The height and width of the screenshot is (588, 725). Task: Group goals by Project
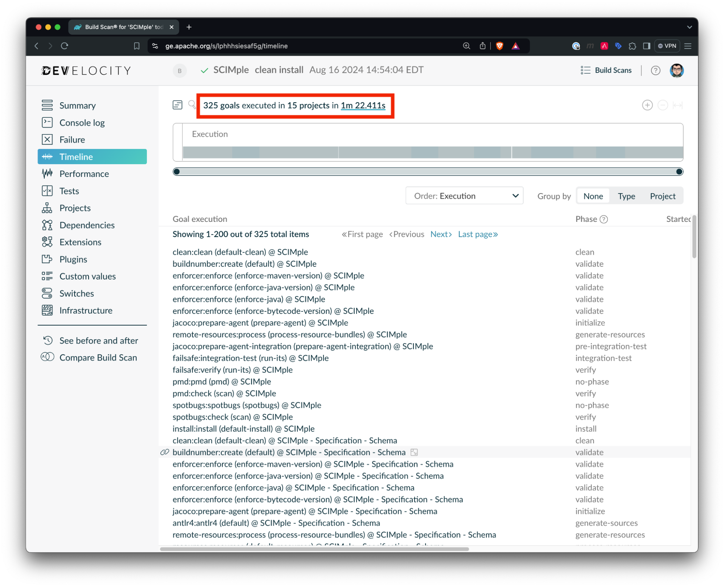[662, 196]
